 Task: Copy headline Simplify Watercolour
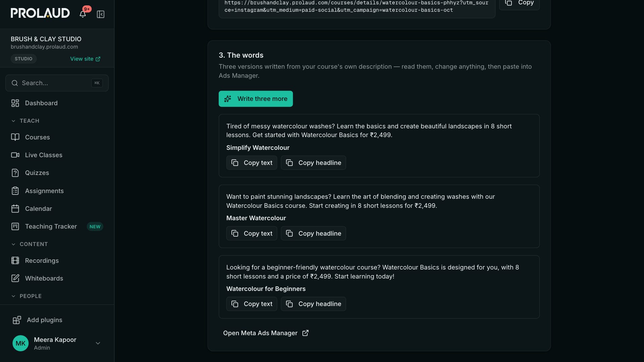tap(313, 163)
